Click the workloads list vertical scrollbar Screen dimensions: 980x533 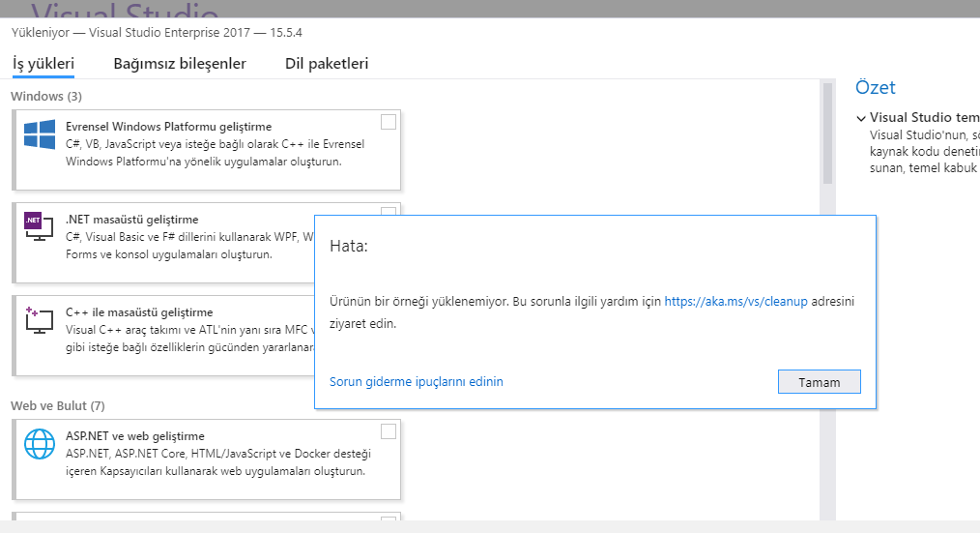tap(827, 133)
